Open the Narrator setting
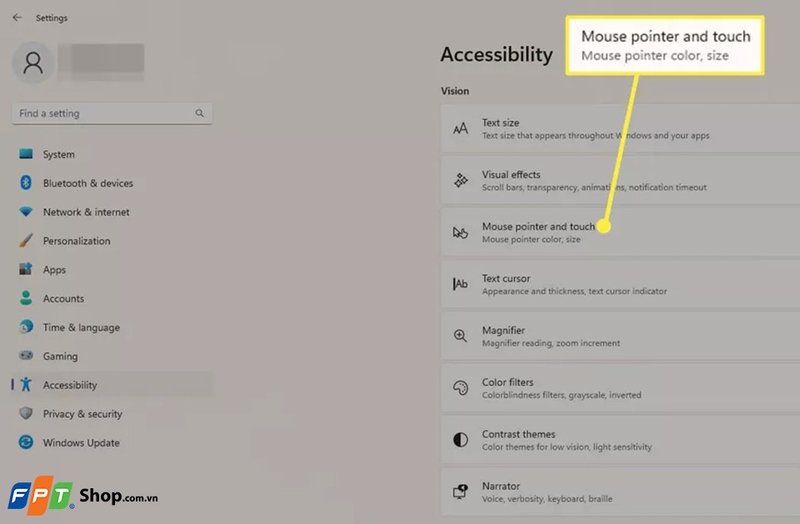The width and height of the screenshot is (800, 524). pos(620,492)
